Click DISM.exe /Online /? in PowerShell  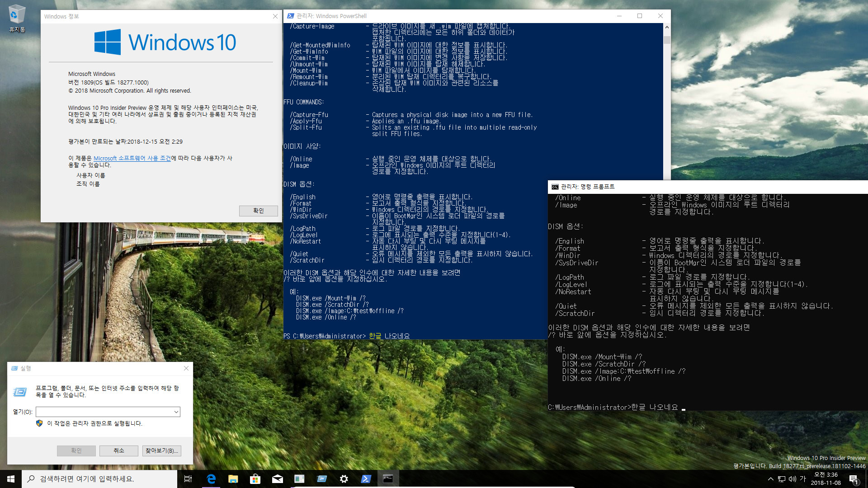pos(326,317)
